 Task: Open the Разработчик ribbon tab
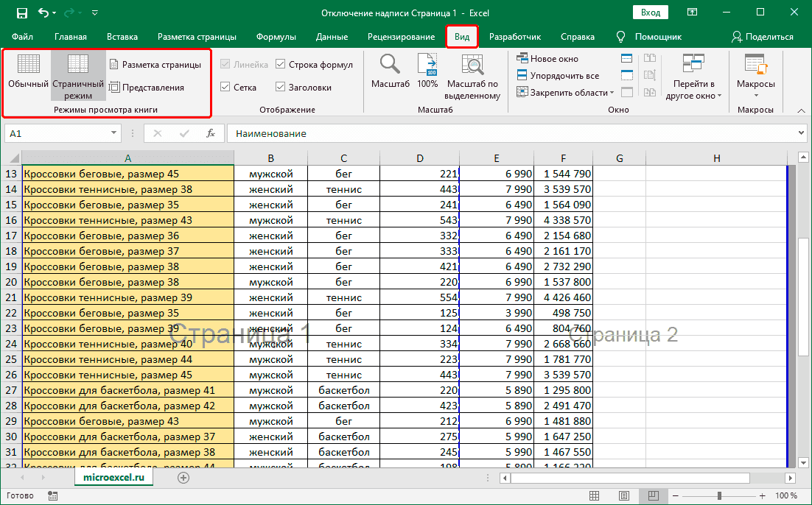517,36
